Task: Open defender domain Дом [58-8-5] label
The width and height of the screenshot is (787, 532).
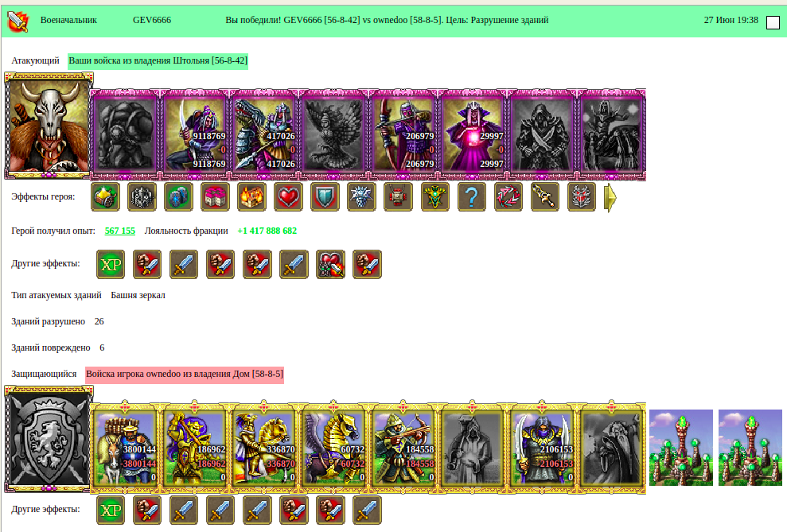Action: [x=184, y=374]
